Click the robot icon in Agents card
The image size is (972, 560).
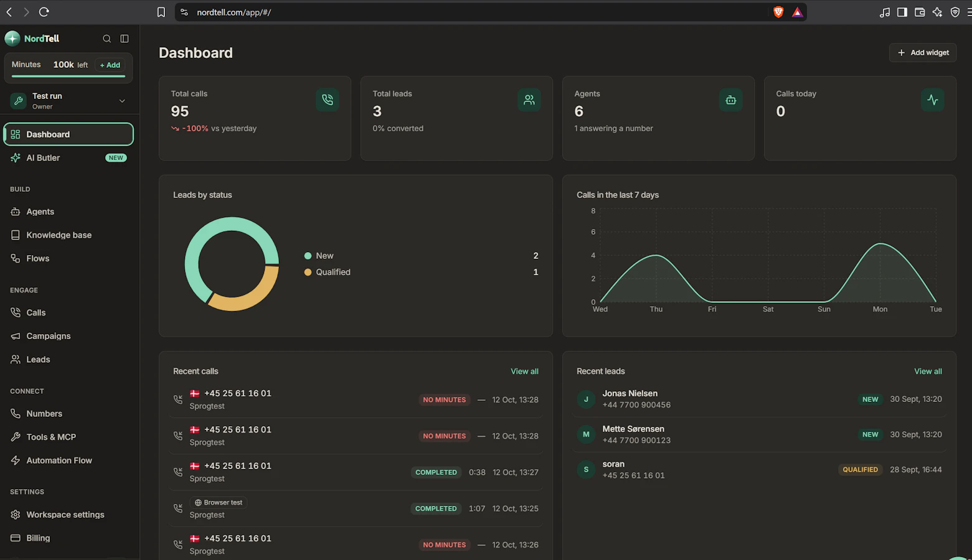[731, 100]
